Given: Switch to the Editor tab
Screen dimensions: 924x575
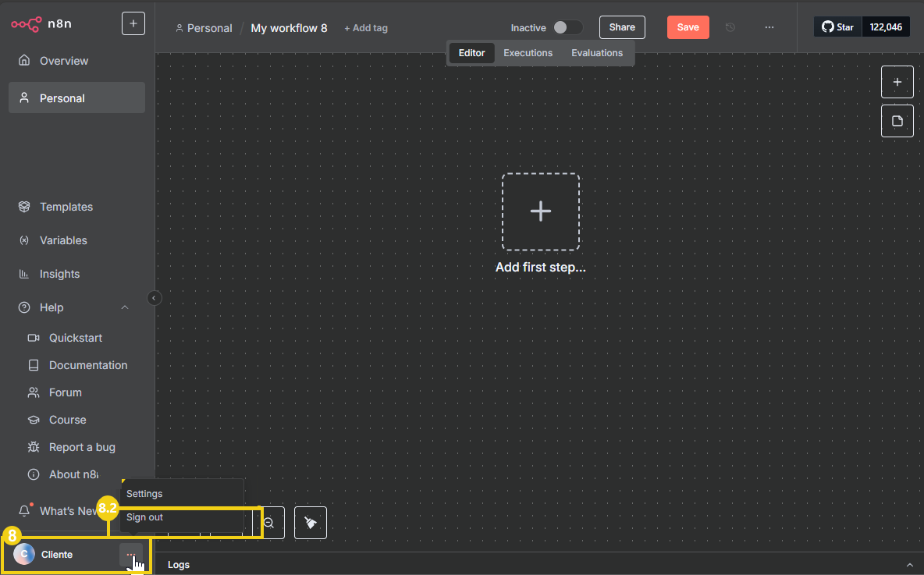Looking at the screenshot, I should click(x=471, y=53).
